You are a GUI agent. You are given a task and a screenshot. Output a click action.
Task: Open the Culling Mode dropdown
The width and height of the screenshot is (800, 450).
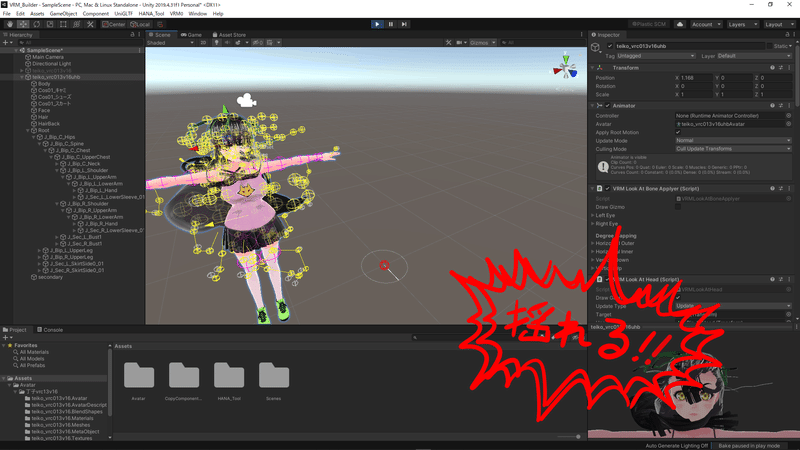pyautogui.click(x=733, y=148)
